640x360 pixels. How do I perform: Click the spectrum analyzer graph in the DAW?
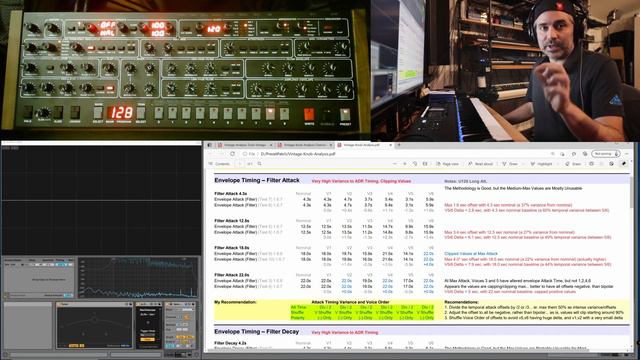(138, 278)
